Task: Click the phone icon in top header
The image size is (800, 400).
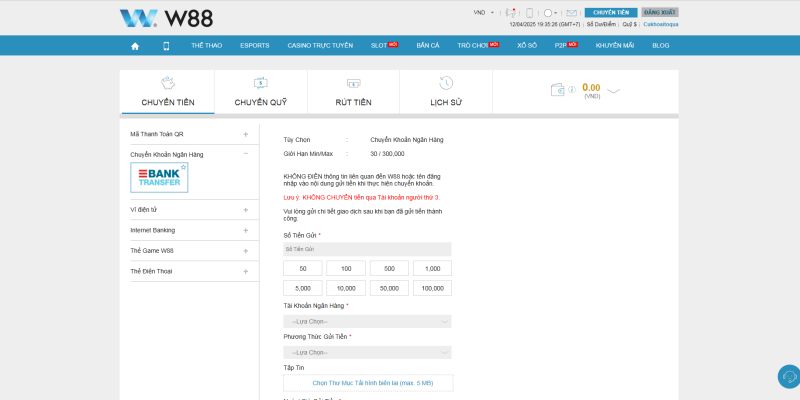Action: (530, 13)
